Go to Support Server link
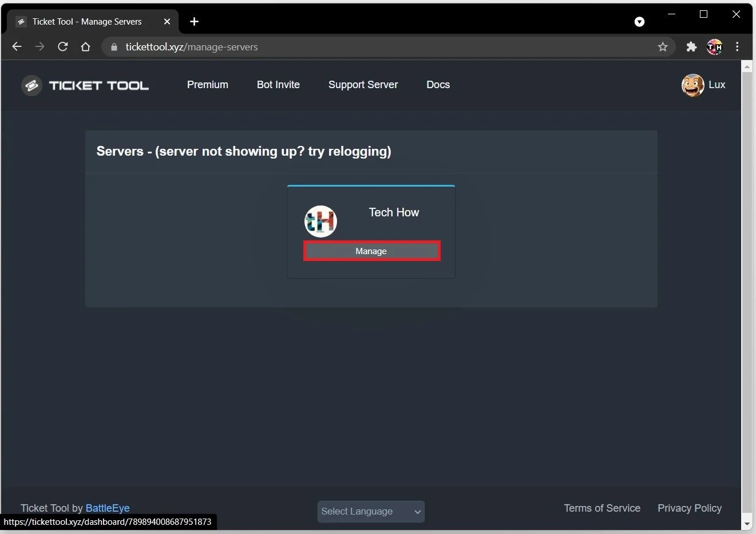Image resolution: width=756 pixels, height=534 pixels. 363,85
